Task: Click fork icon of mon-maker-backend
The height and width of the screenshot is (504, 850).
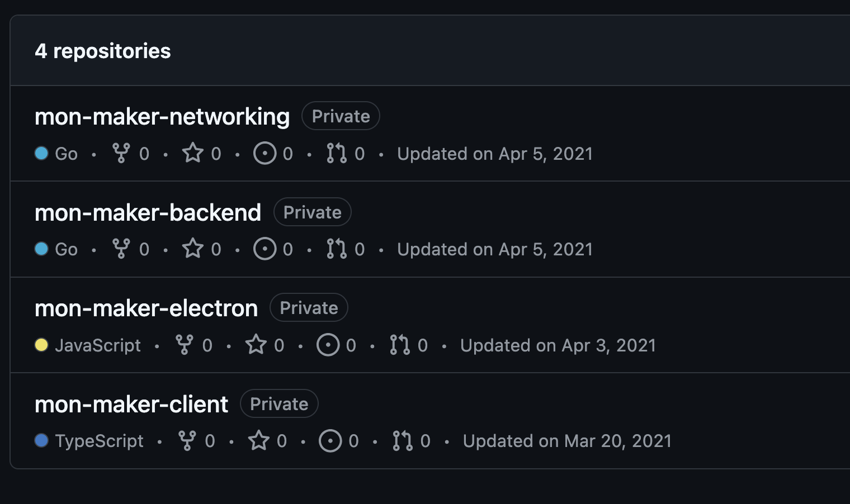Action: (x=121, y=249)
